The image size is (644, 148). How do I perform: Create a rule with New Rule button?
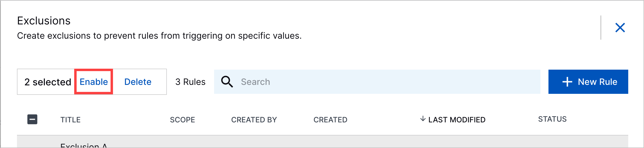[x=588, y=82]
